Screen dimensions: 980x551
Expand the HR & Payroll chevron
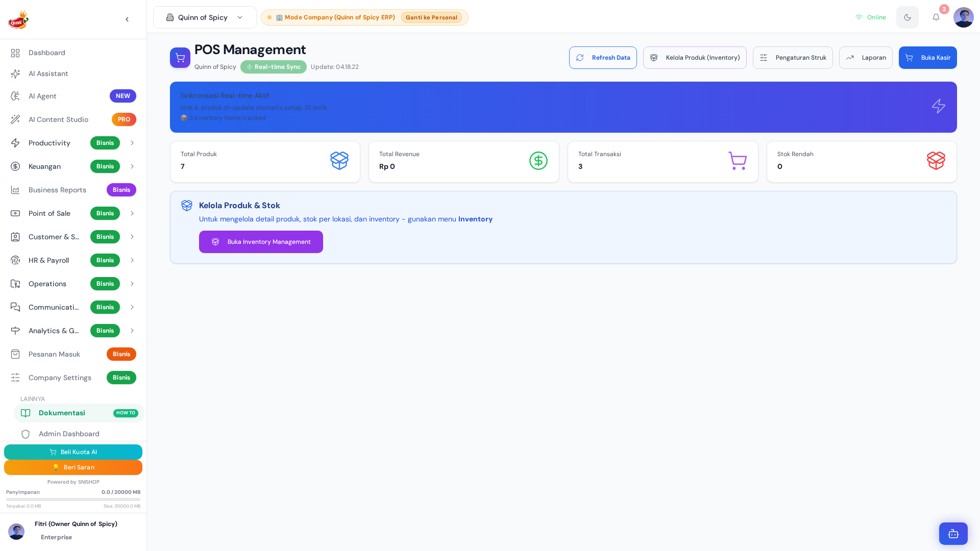[132, 260]
